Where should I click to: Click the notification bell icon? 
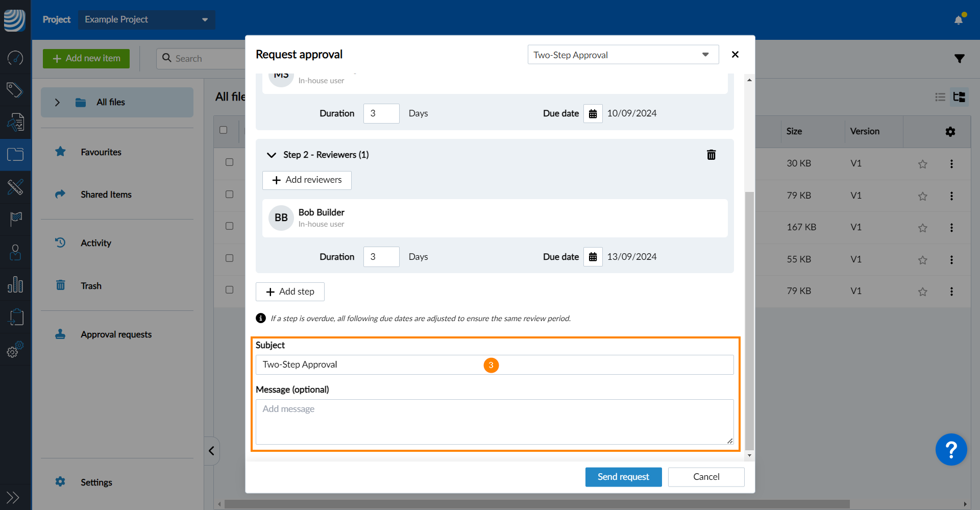click(958, 20)
